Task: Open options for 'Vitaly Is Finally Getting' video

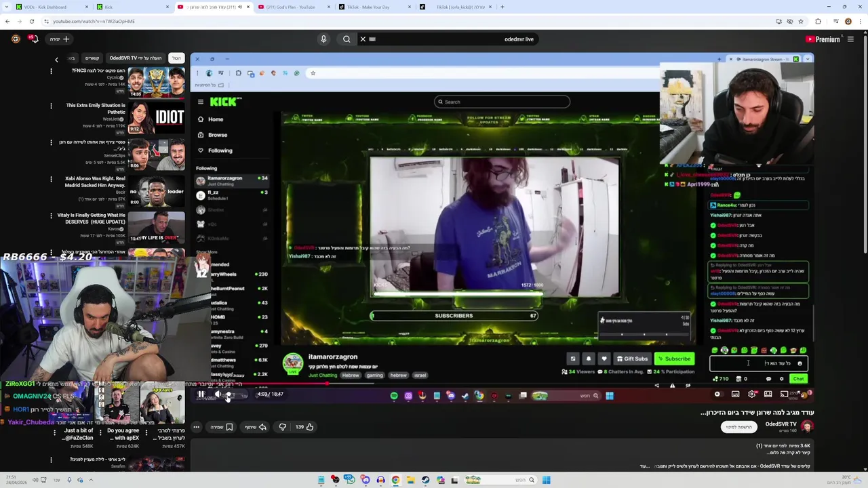Action: tap(51, 216)
